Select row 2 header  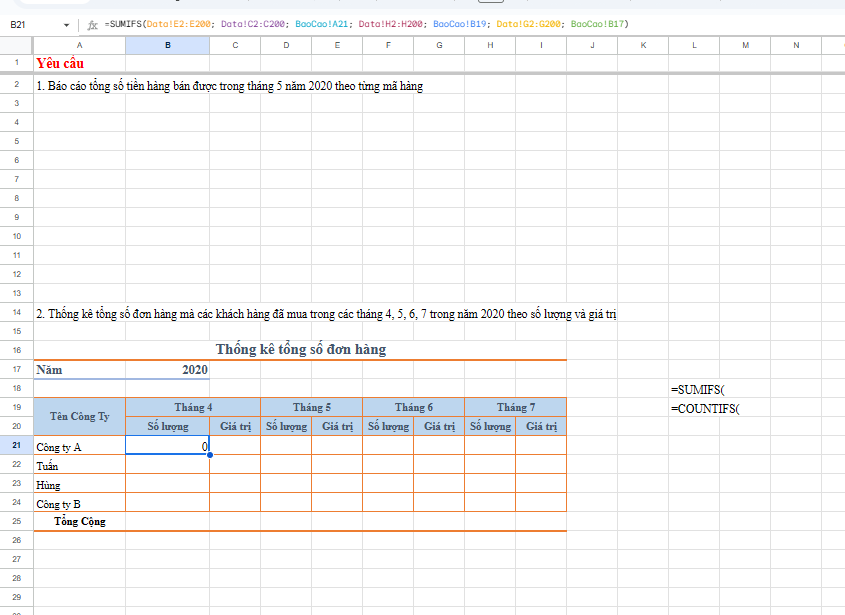point(17,84)
